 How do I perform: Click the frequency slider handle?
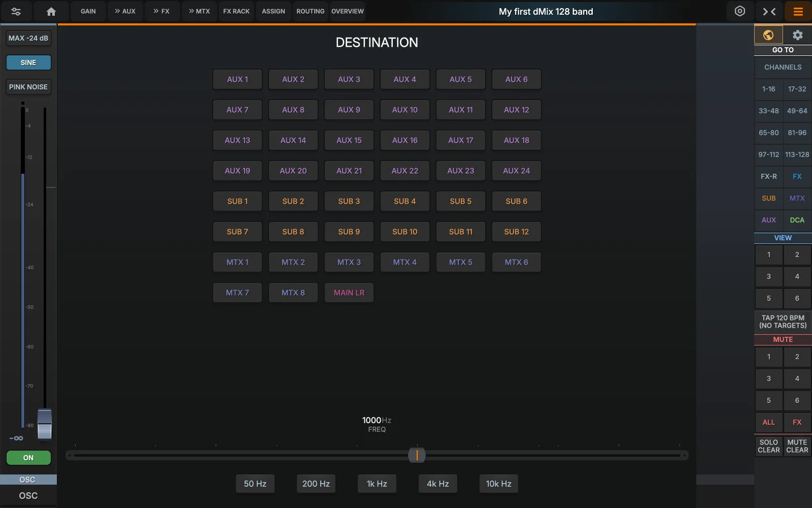point(417,455)
